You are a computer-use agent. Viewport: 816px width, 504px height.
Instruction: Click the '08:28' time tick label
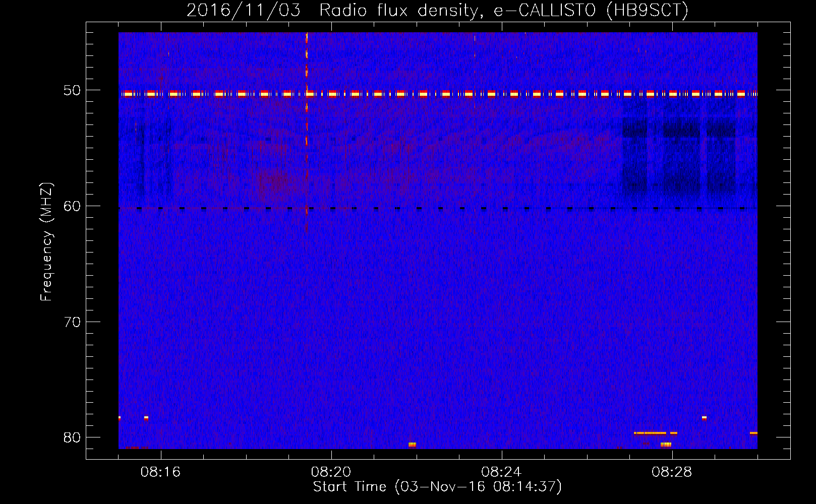click(x=672, y=472)
